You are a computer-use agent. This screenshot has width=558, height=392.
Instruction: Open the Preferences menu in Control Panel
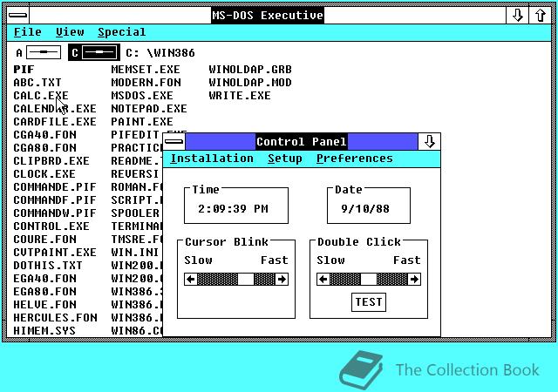[355, 159]
